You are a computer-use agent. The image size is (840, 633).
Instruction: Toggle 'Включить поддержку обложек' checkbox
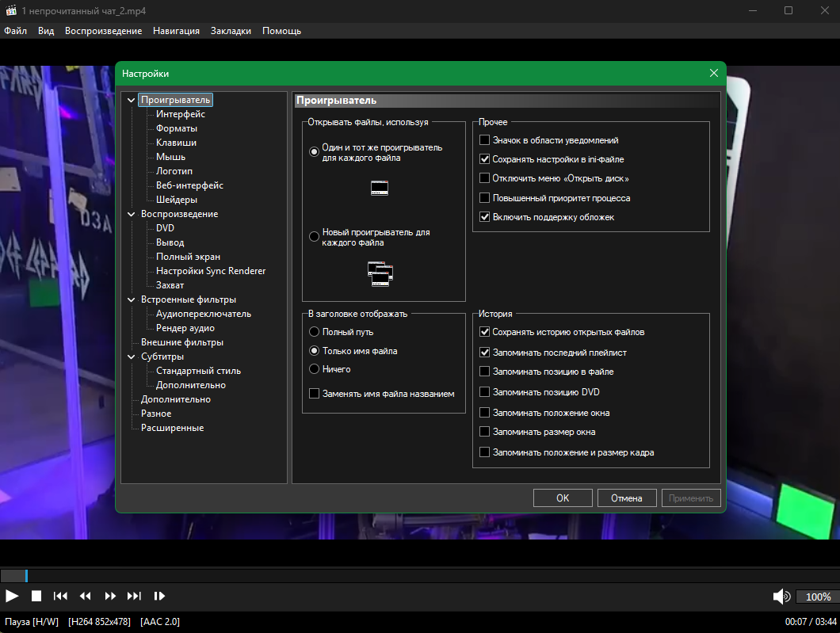[484, 217]
